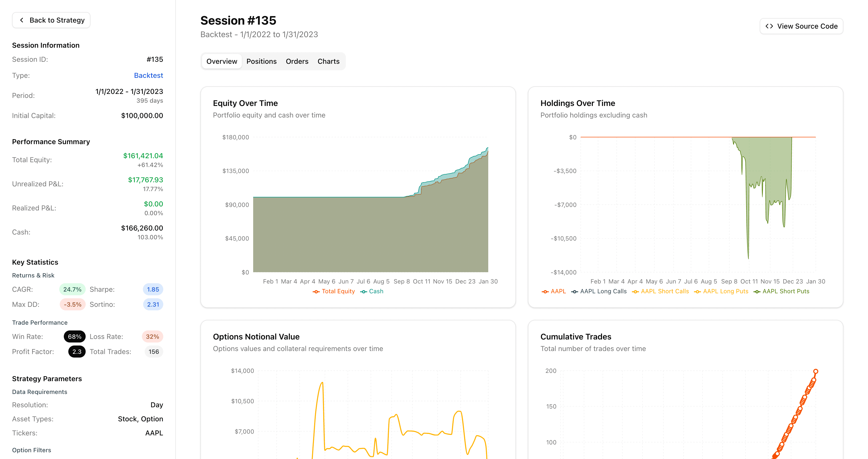Click the CAGR 24.7% badge
Screen dimensions: 868x459
(72, 290)
